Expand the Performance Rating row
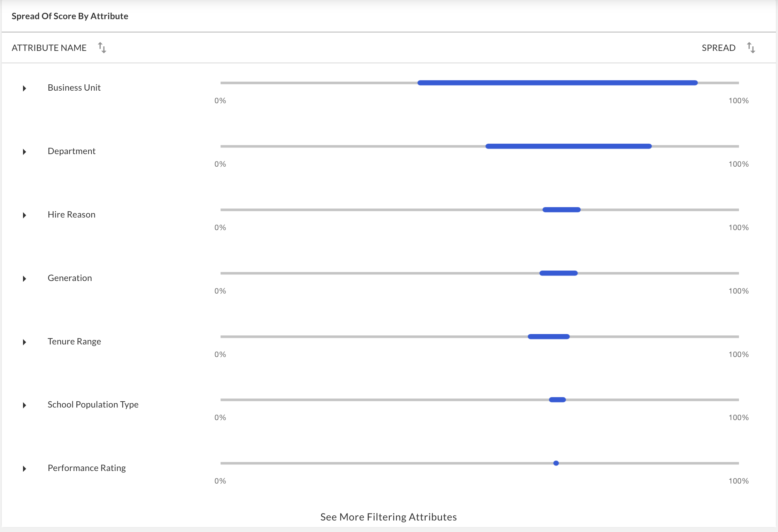 tap(24, 469)
